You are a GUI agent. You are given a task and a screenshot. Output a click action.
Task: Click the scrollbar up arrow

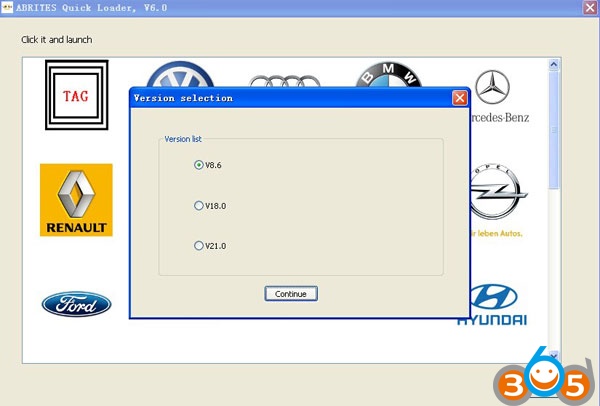[553, 65]
